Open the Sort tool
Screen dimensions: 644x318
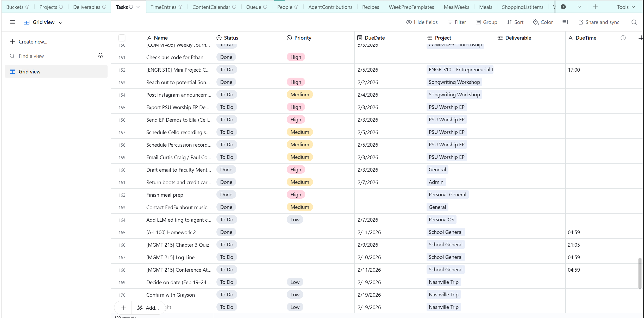point(515,22)
